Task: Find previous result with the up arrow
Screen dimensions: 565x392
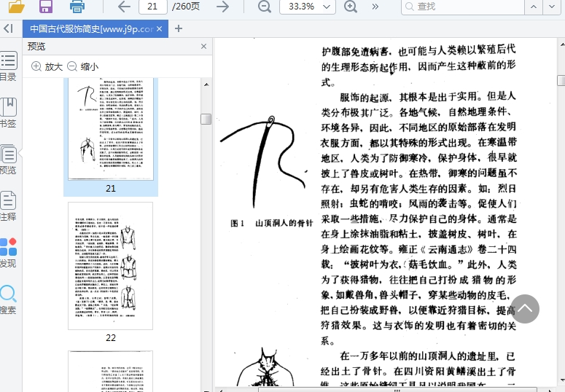Action: tap(534, 7)
